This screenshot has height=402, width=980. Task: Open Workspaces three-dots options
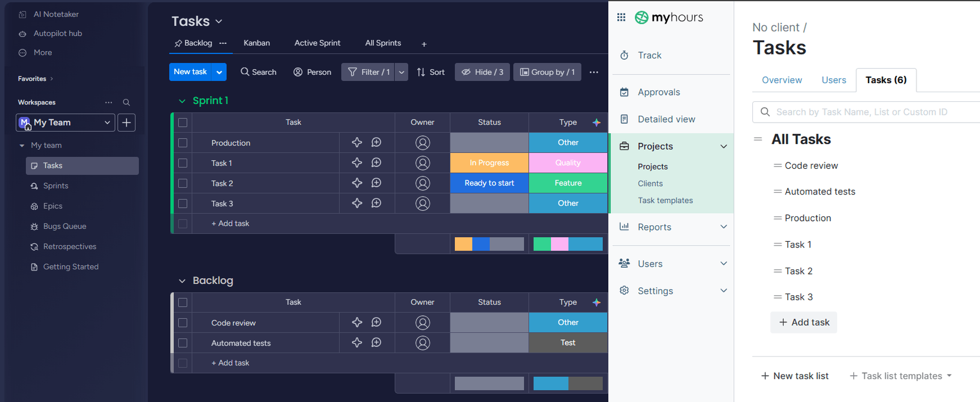click(x=109, y=102)
